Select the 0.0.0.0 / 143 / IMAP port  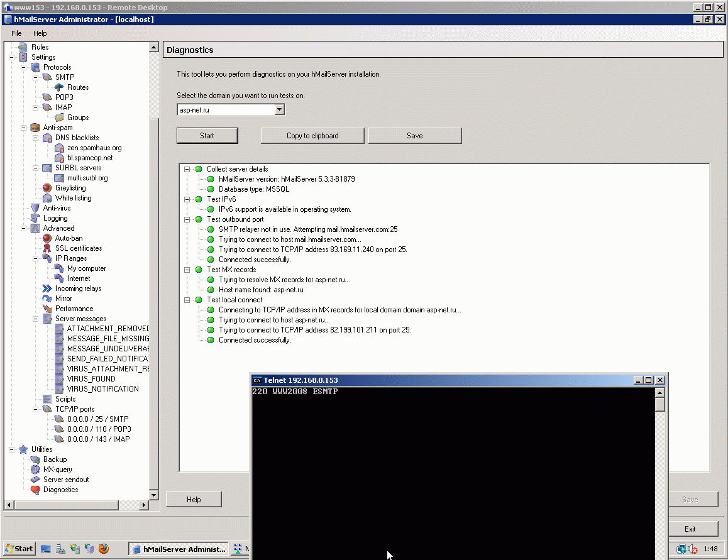(x=99, y=439)
